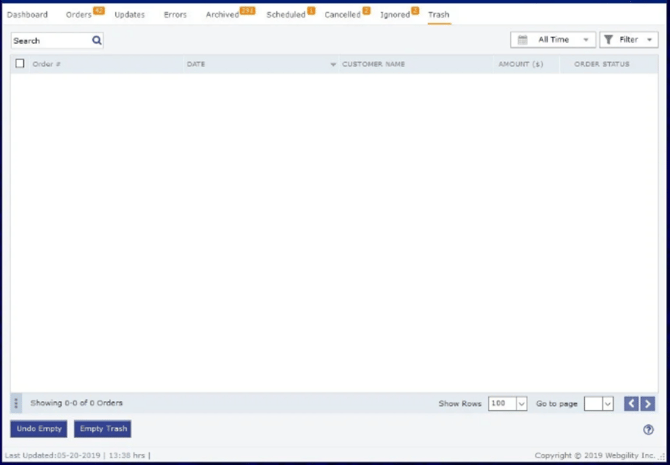View the Scheduled tab
Image resolution: width=670 pixels, height=465 pixels.
[286, 15]
